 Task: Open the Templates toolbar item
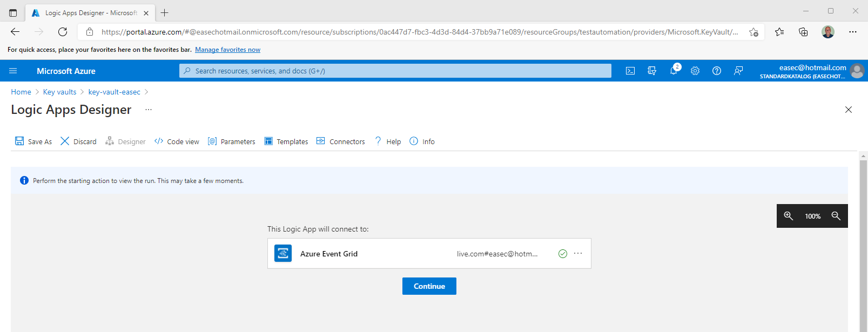[286, 141]
